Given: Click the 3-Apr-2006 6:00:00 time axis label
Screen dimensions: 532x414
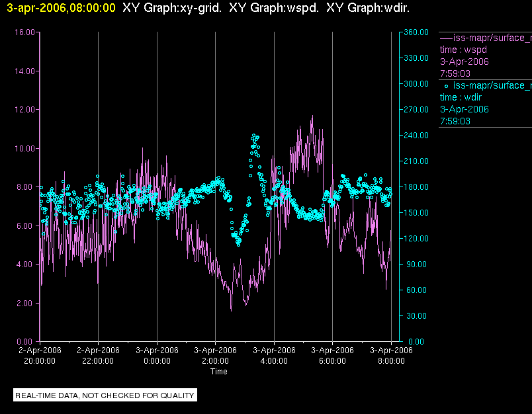Looking at the screenshot, I should point(332,355).
